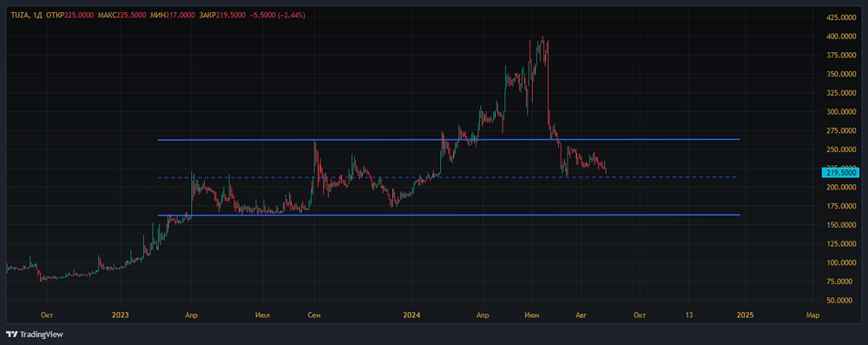Click the 2025 year label on time axis
This screenshot has width=868, height=345.
click(x=745, y=315)
